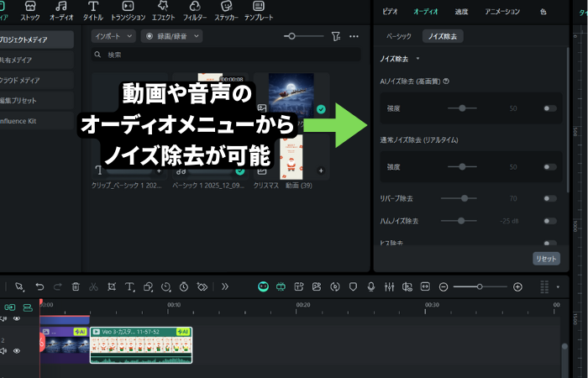Open the ステッカー library tab
This screenshot has width=588, height=378.
226,10
